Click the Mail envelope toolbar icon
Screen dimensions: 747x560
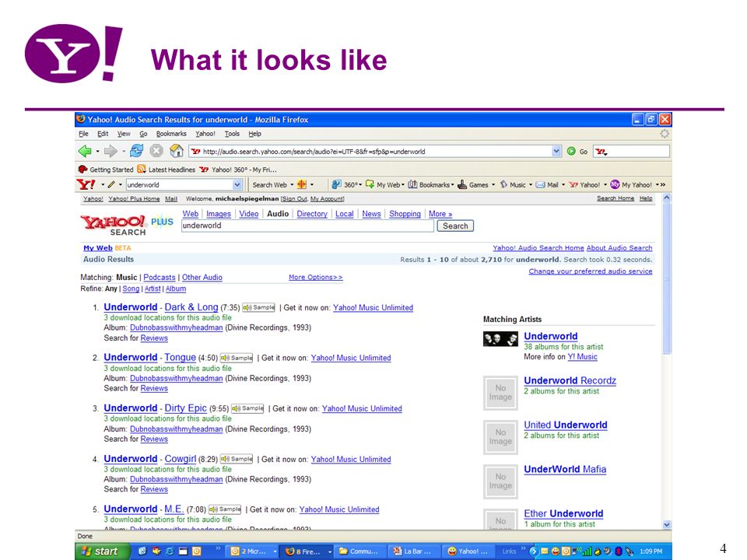pos(540,185)
